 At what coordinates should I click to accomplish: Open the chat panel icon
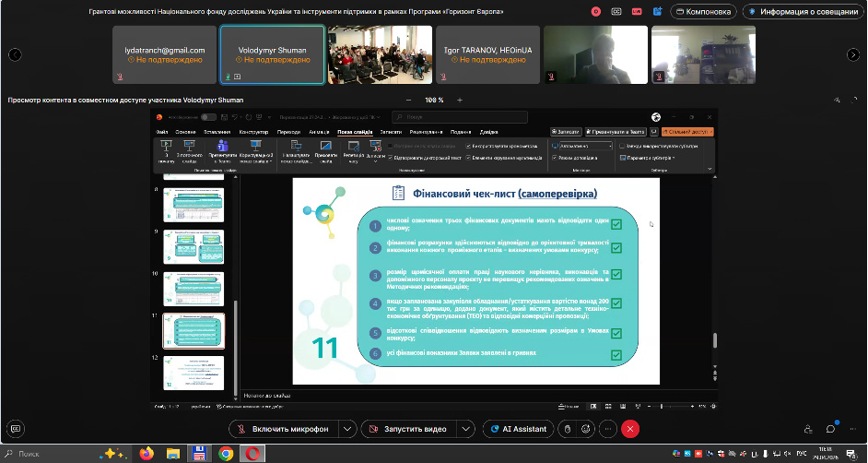[x=830, y=429]
